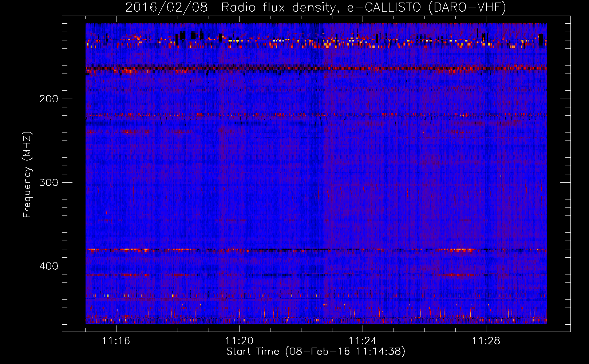Click the 300 frequency tick label
589x364 pixels.
tap(49, 182)
